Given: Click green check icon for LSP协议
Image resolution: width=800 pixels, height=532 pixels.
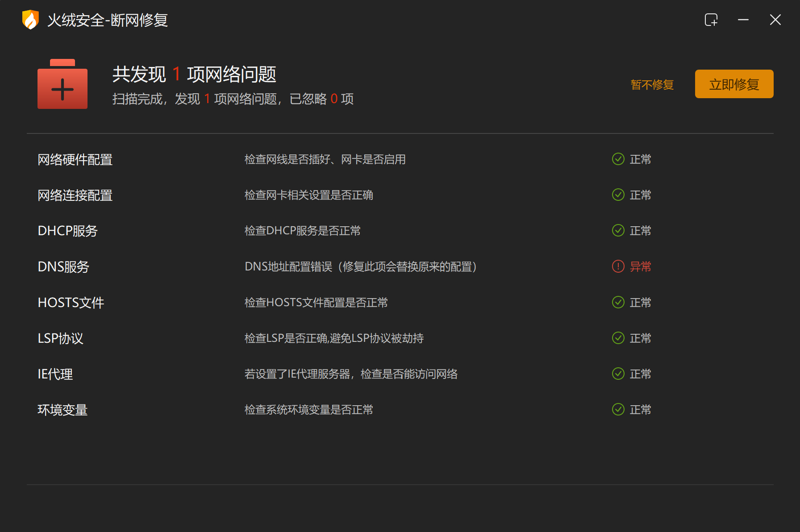Looking at the screenshot, I should click(618, 338).
